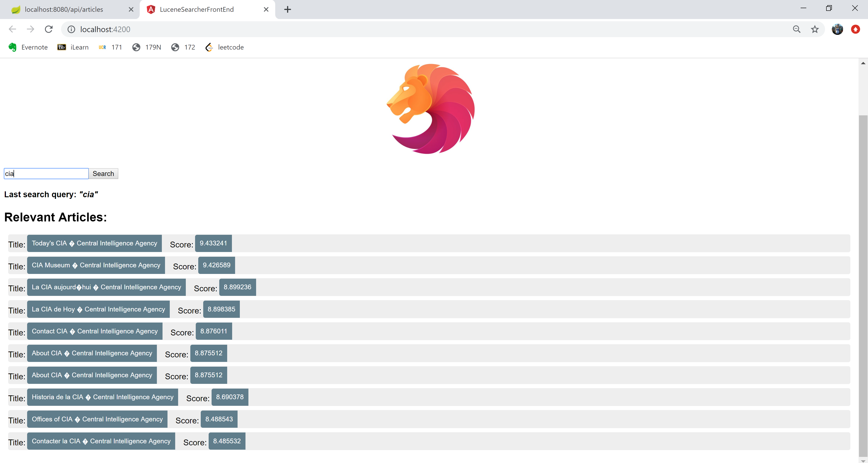
Task: Click the back navigation arrow
Action: point(12,29)
